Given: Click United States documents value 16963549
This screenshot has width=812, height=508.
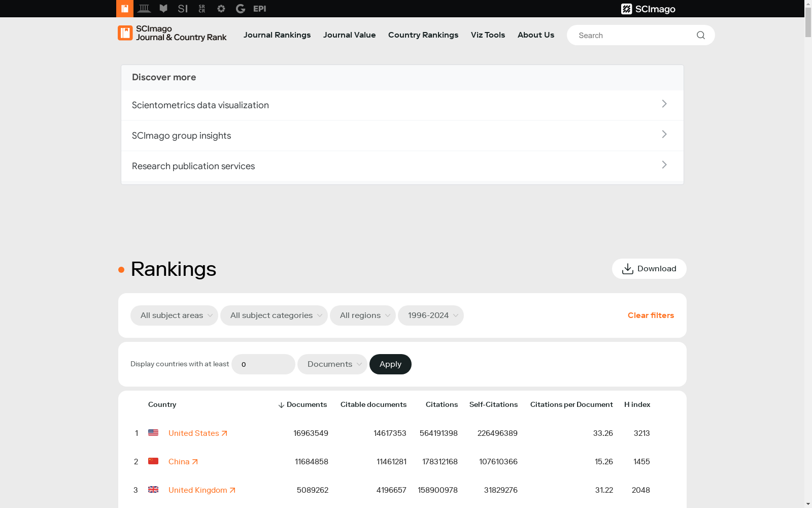Looking at the screenshot, I should (x=311, y=433).
